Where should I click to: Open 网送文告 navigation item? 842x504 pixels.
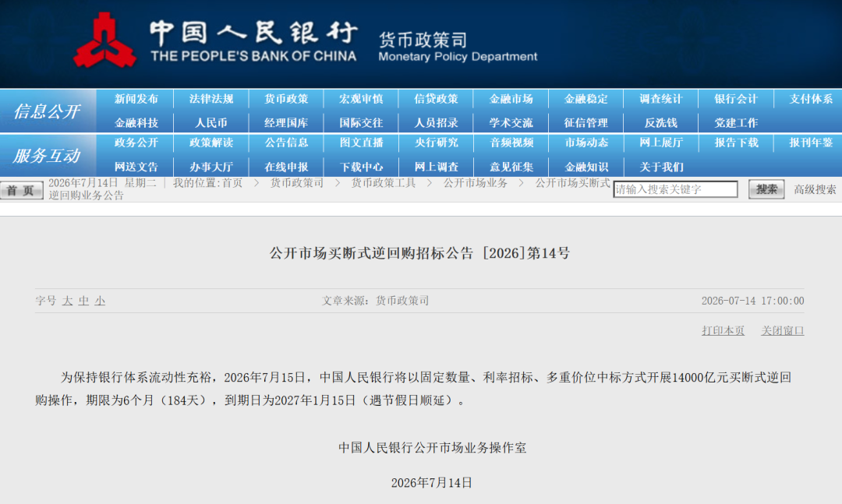click(136, 167)
